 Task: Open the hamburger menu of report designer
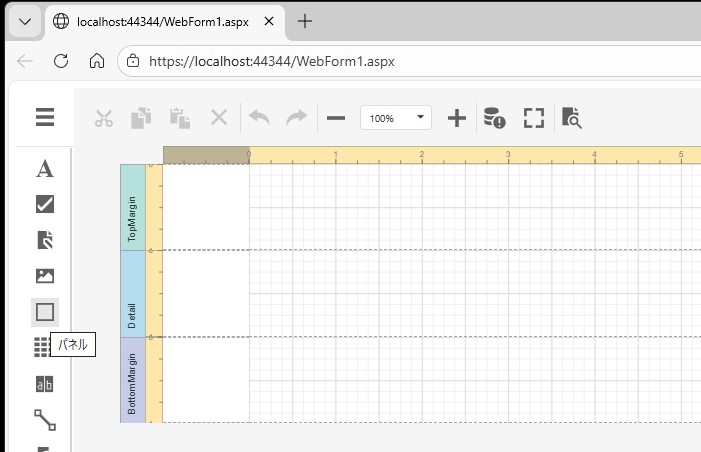click(x=45, y=118)
